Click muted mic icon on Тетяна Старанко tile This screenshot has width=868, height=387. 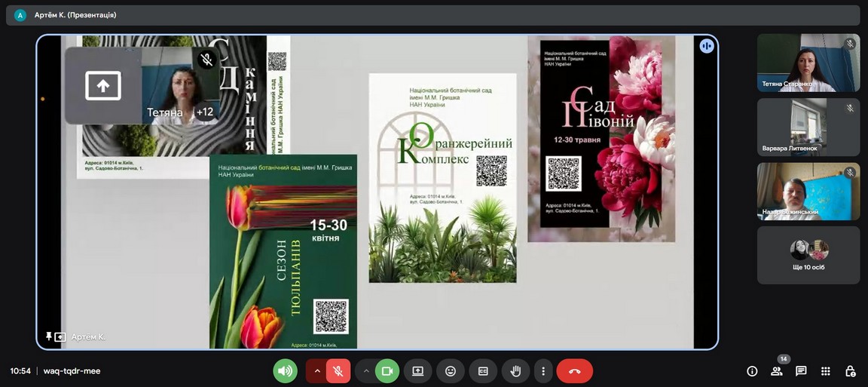tap(850, 44)
